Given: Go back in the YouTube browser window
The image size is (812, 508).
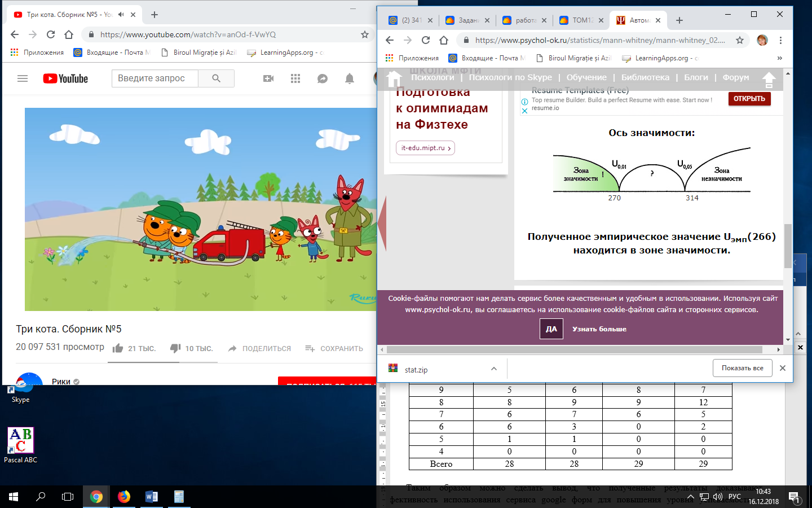Looking at the screenshot, I should [x=15, y=34].
